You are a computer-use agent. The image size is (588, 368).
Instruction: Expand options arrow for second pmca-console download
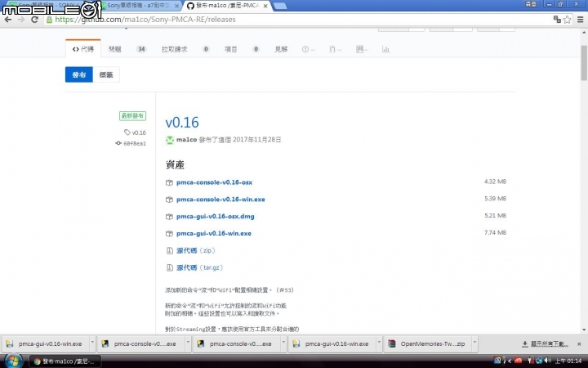283,343
